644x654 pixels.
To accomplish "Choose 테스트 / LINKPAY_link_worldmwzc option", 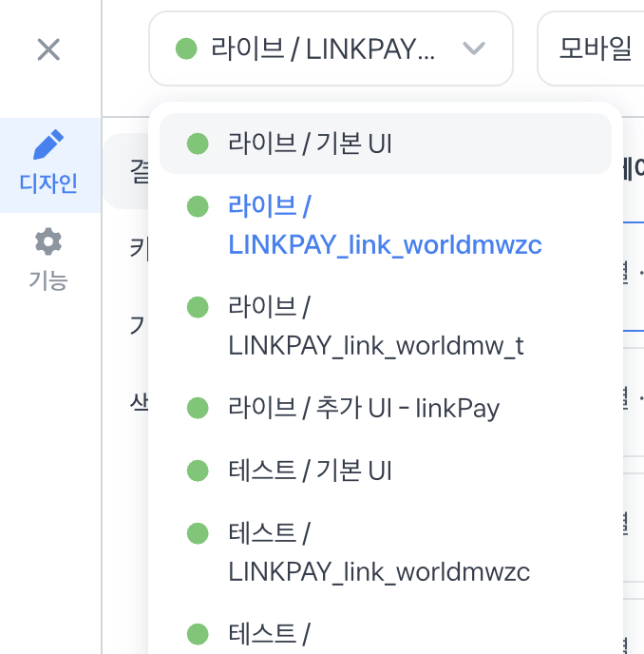I will click(385, 552).
